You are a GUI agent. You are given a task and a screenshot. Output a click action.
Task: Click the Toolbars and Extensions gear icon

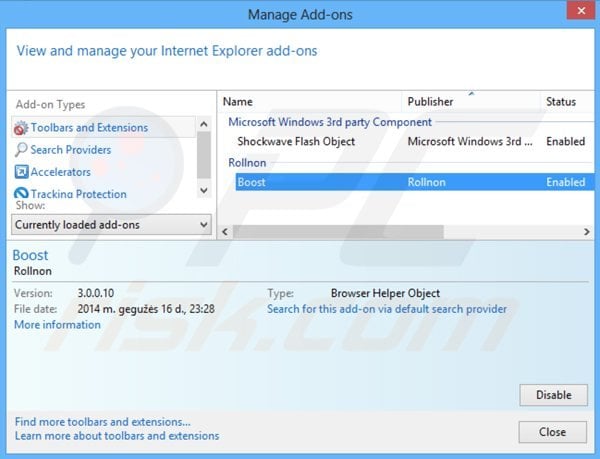point(21,128)
